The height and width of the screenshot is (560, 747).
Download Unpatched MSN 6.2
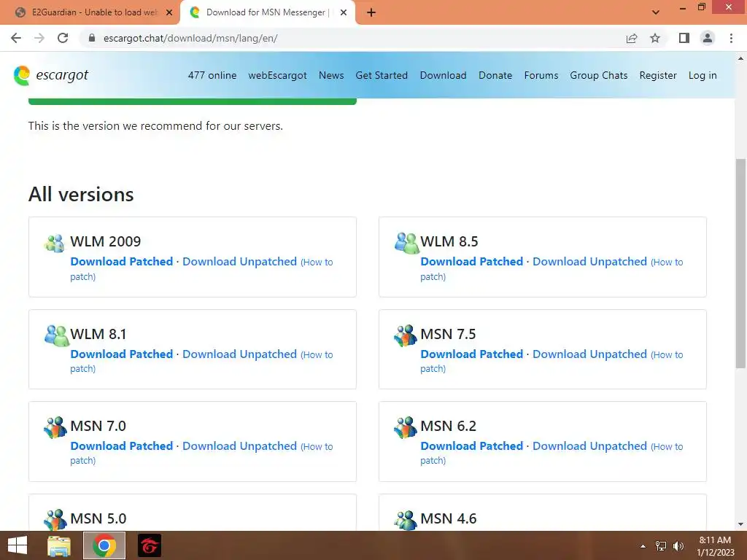pos(589,446)
